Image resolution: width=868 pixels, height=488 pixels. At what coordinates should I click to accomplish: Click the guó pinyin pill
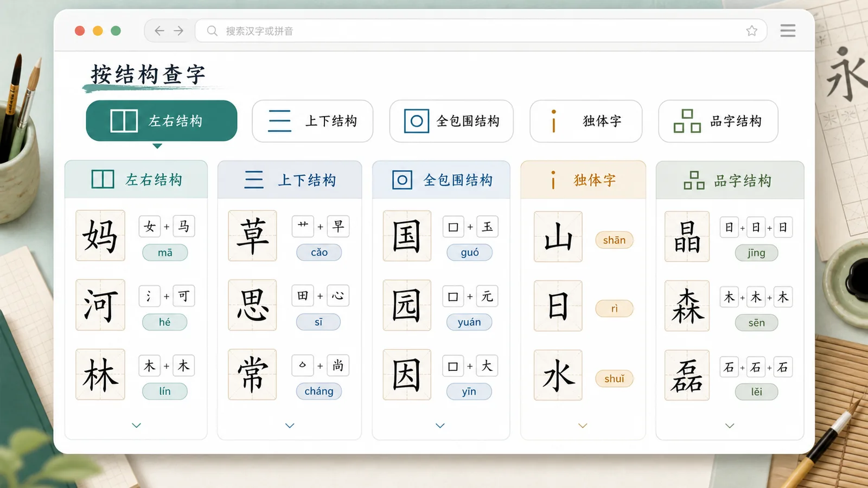(x=469, y=252)
